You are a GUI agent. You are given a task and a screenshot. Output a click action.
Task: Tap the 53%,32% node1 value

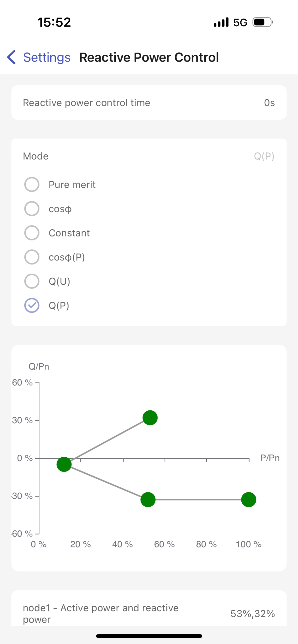point(253,614)
